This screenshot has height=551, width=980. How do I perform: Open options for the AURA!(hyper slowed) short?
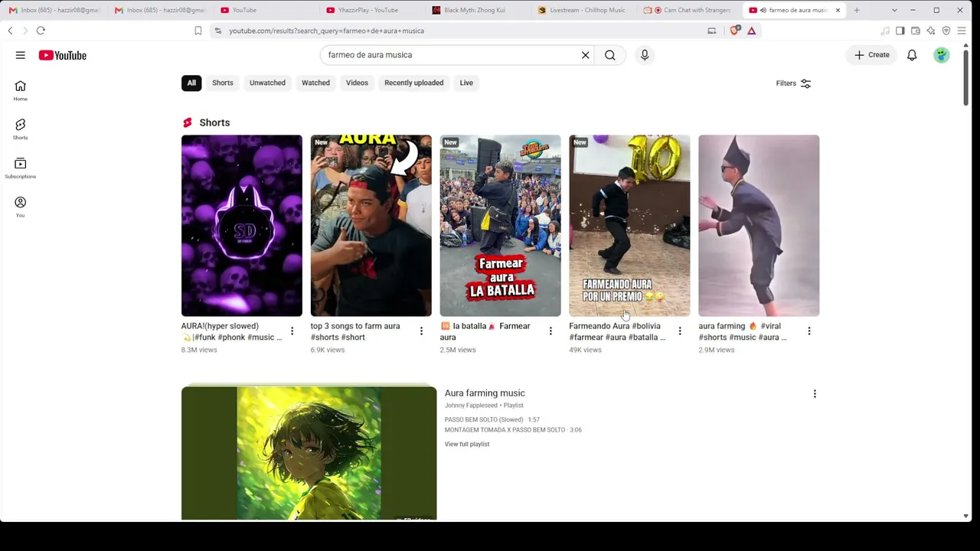(x=292, y=331)
